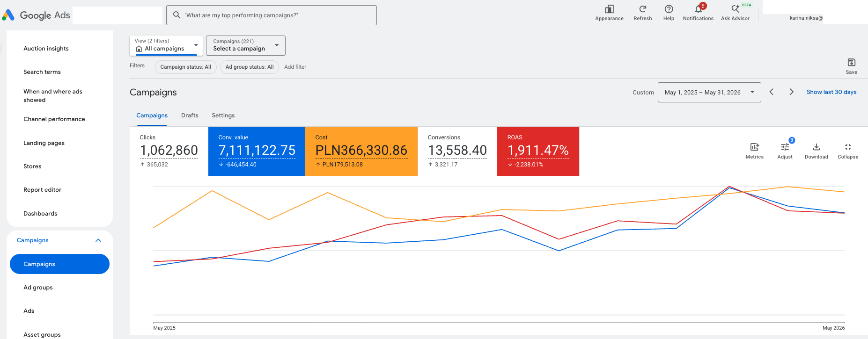Select the highlighted Campaigns sidebar item

(x=59, y=264)
